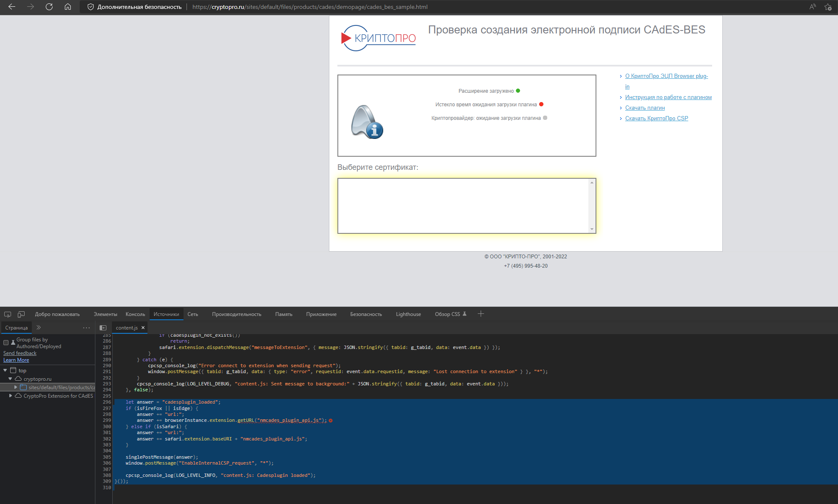838x504 pixels.
Task: Switch to the Память tab
Action: tap(284, 314)
